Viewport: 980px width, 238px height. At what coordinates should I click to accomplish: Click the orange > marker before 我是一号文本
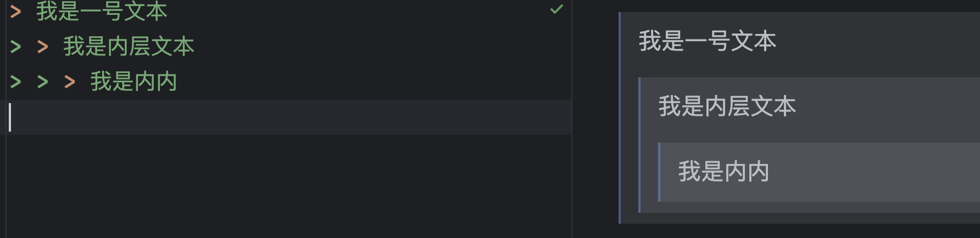(16, 11)
